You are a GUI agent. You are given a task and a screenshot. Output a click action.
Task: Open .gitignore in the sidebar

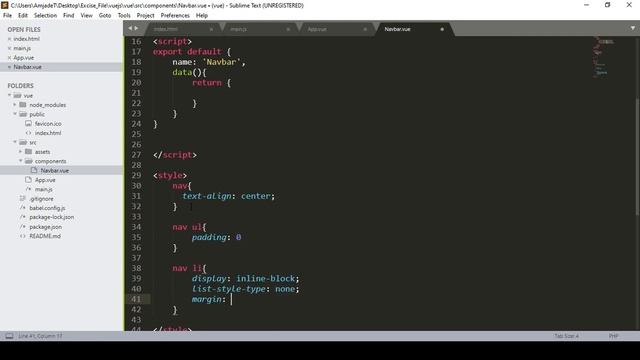point(41,198)
